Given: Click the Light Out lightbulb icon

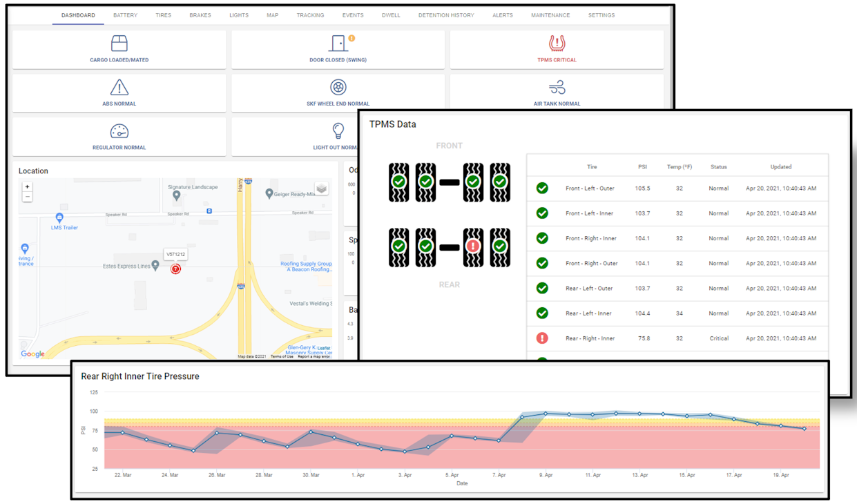Looking at the screenshot, I should click(338, 131).
